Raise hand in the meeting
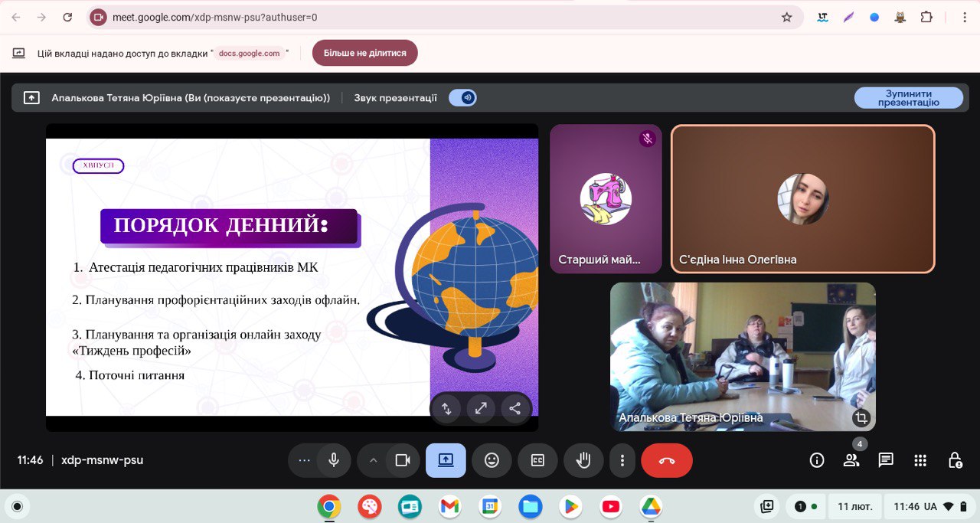Image resolution: width=980 pixels, height=523 pixels. 583,460
